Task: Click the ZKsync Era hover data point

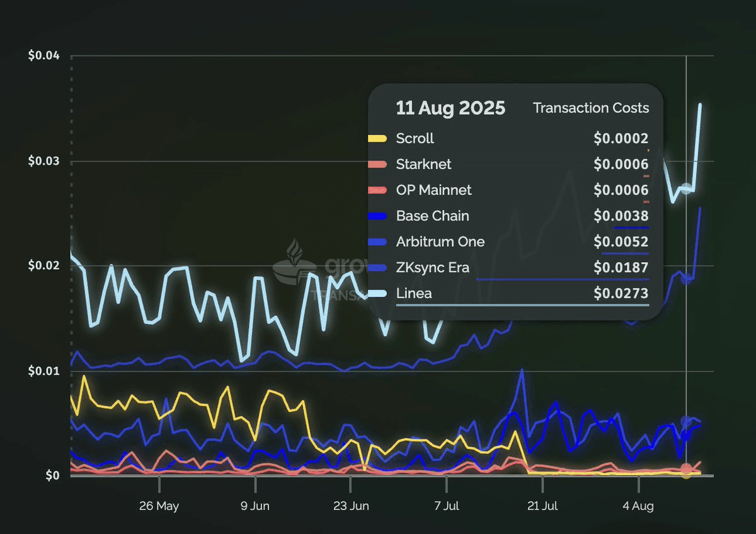Action: click(x=686, y=279)
